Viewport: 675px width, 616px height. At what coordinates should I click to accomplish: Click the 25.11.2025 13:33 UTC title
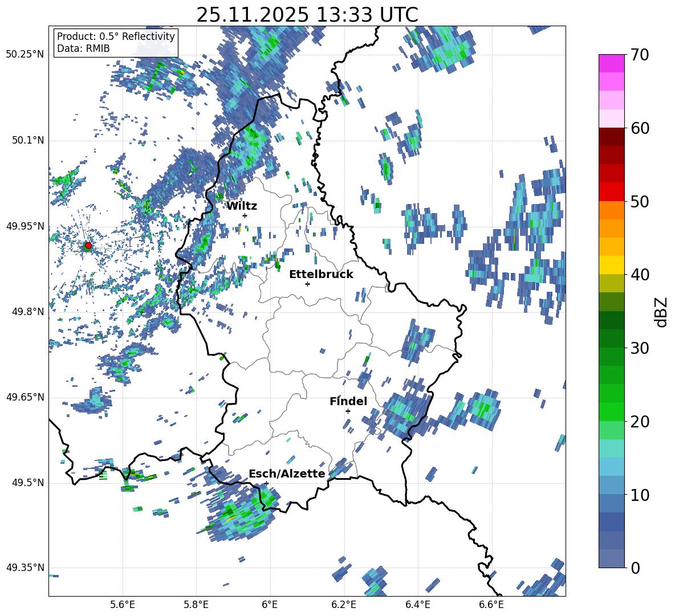pos(307,15)
